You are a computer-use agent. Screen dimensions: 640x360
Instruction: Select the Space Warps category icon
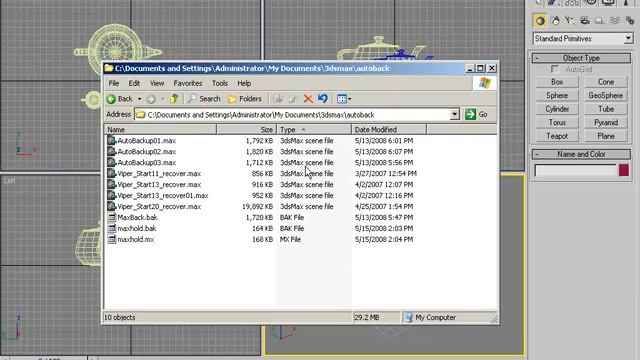click(x=615, y=21)
